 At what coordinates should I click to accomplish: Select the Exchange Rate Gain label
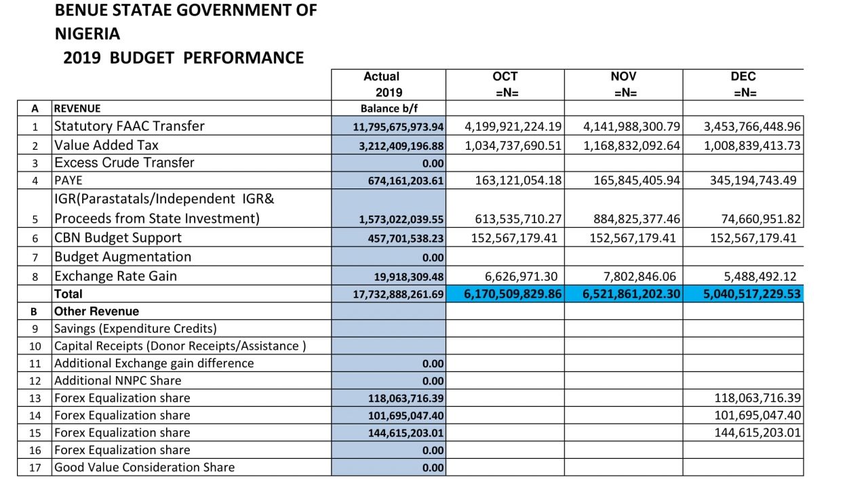tap(115, 276)
